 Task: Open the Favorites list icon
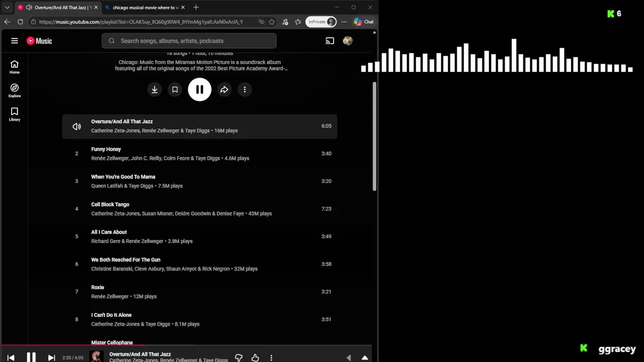[298, 22]
